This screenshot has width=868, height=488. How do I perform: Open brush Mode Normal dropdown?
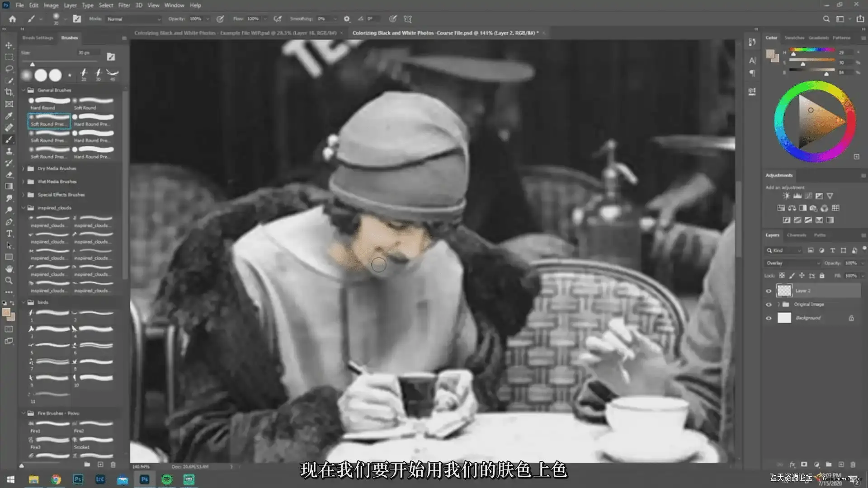pyautogui.click(x=133, y=19)
